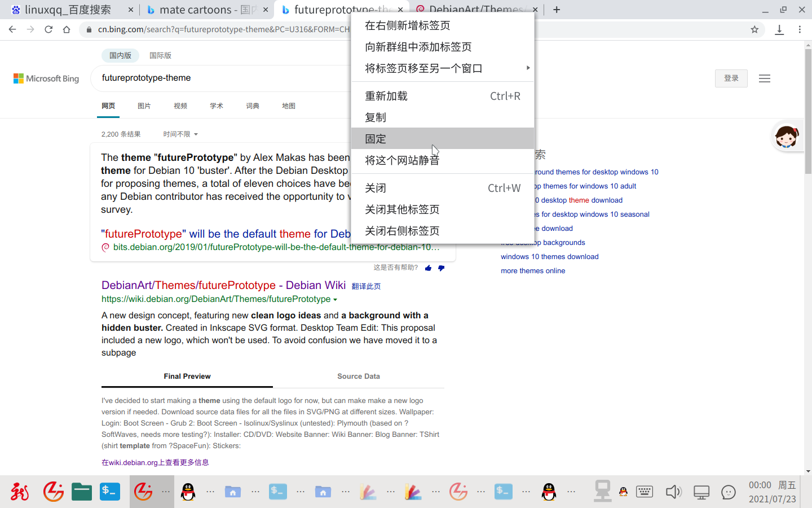Click the 登录 sign-in button
The width and height of the screenshot is (812, 508).
tap(731, 78)
